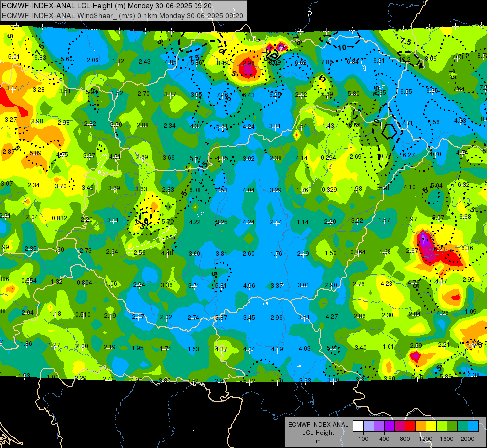
Task: Click the legend tick label '400'
Action: coord(384,439)
